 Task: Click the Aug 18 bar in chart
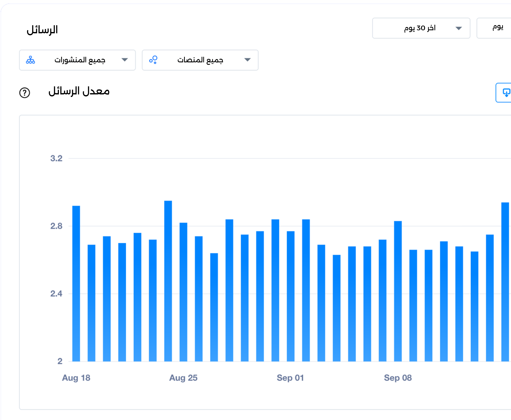[76, 283]
